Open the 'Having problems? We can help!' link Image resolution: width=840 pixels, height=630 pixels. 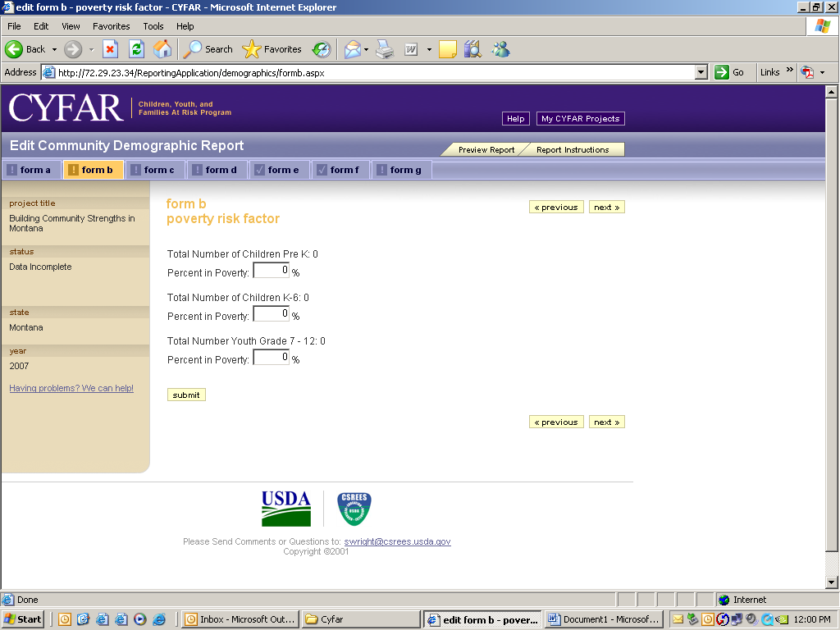(x=71, y=388)
